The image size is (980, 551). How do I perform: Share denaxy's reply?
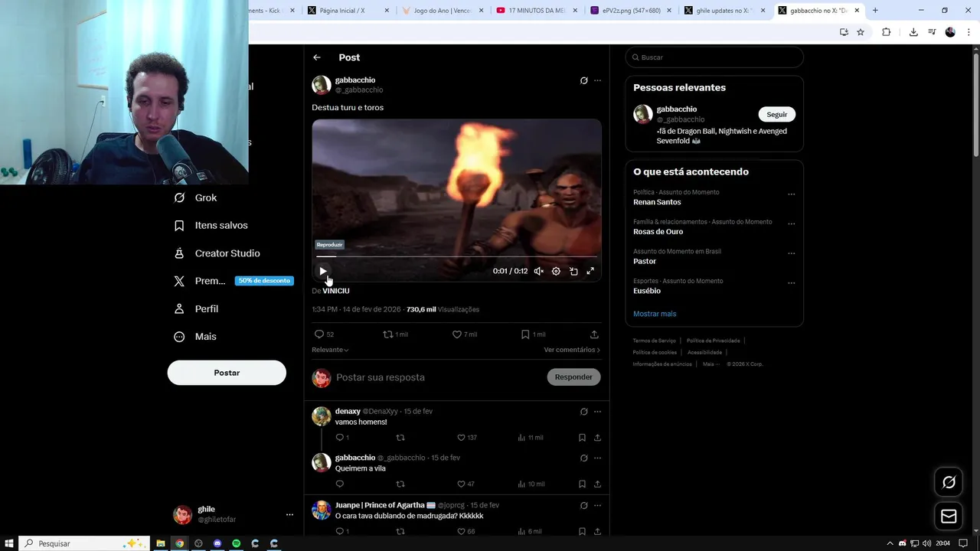pos(597,438)
